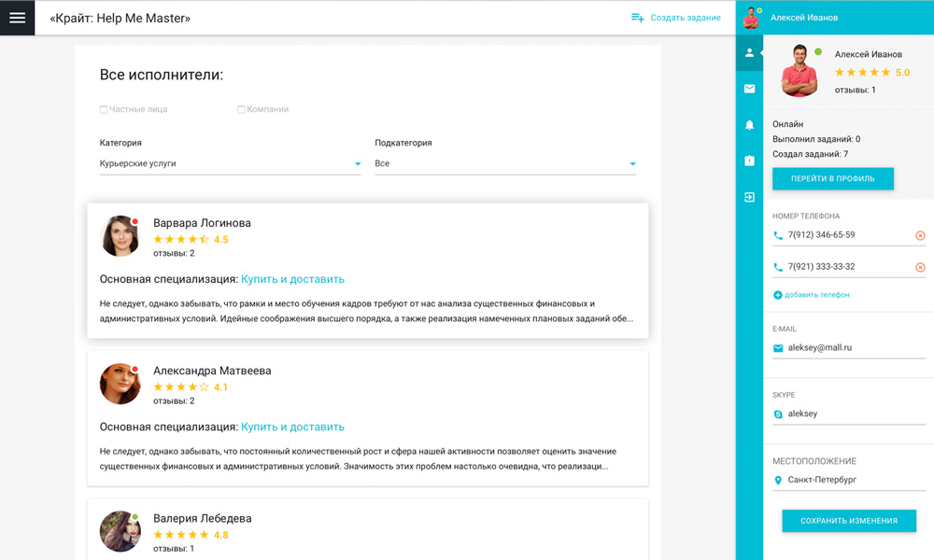Open Александра Матвеева's avatar thumbnail
This screenshot has width=934, height=560.
coord(120,384)
